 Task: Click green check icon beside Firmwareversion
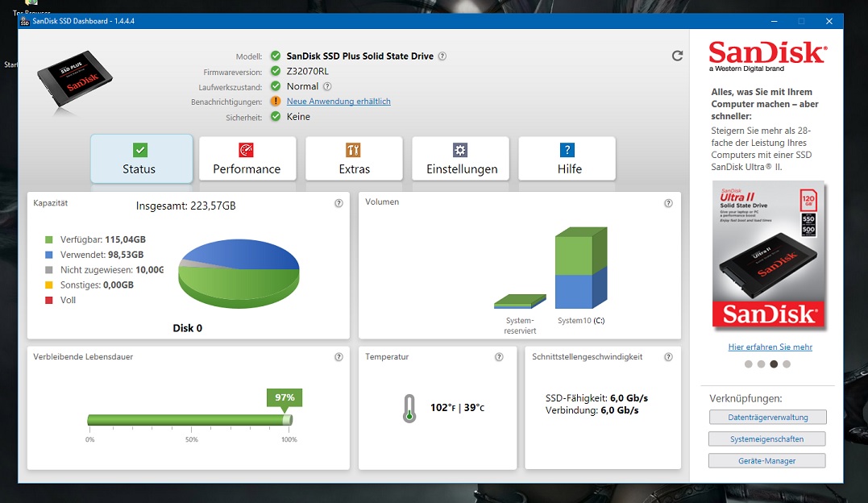coord(275,71)
